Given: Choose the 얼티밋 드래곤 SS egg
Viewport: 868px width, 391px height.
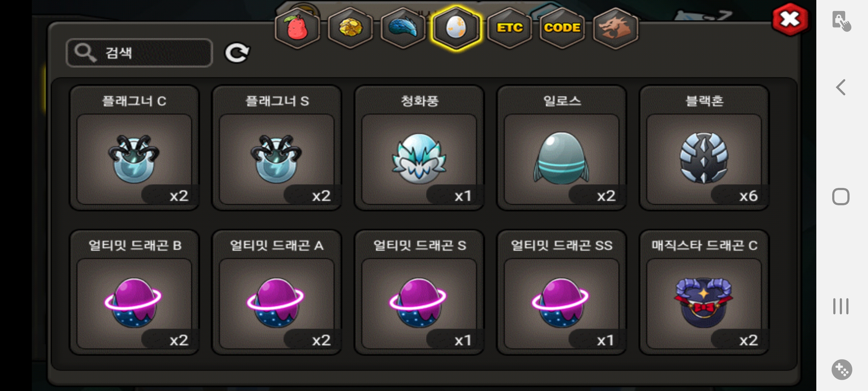Looking at the screenshot, I should (562, 292).
